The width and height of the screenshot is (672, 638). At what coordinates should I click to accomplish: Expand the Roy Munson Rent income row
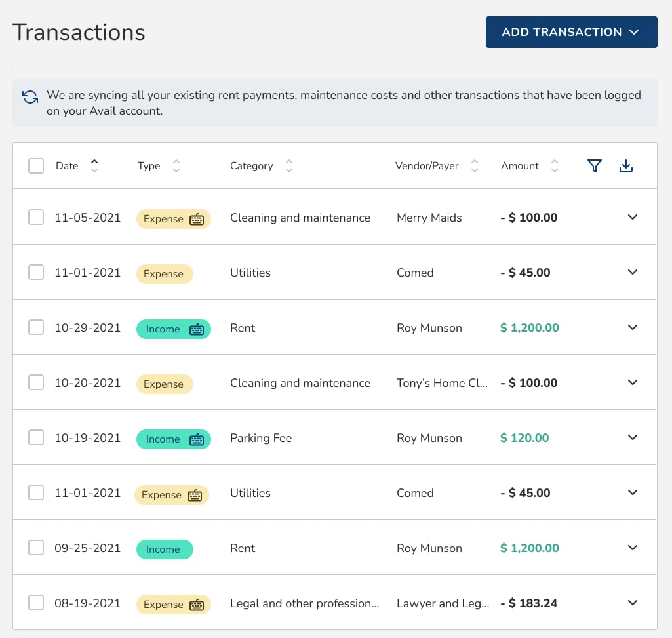633,327
